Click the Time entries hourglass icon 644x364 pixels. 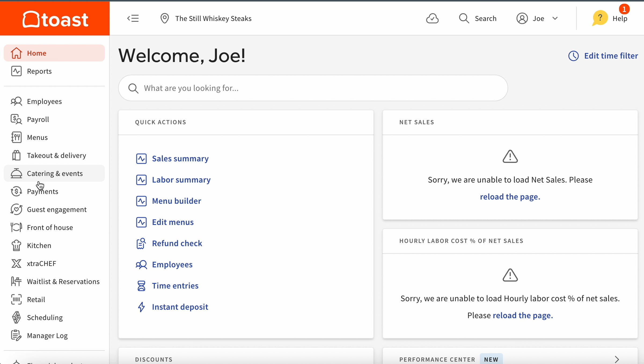[x=141, y=286]
